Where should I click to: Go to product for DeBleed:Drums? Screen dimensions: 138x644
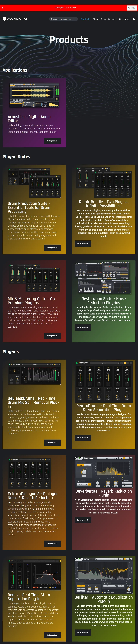[x=52, y=443]
